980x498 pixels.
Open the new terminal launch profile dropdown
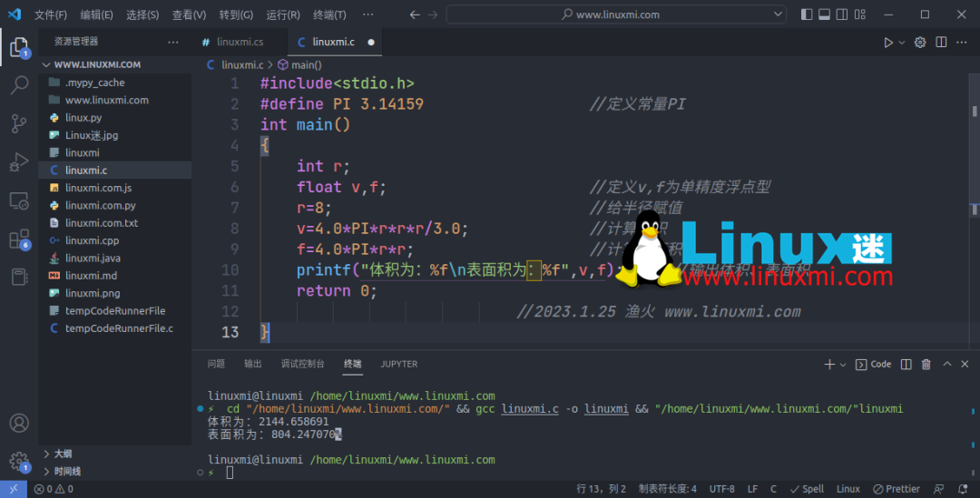point(842,365)
